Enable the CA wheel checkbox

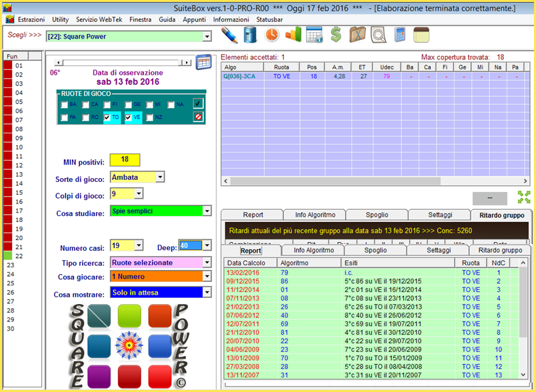[86, 105]
